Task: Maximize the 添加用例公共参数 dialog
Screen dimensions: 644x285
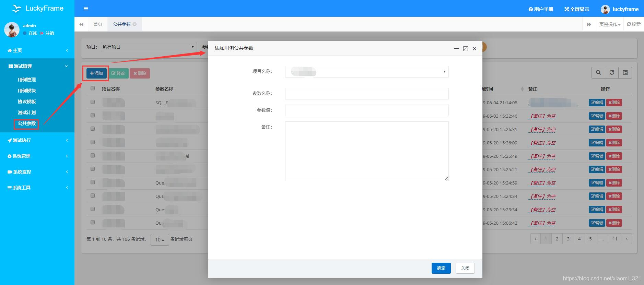Action: 466,49
